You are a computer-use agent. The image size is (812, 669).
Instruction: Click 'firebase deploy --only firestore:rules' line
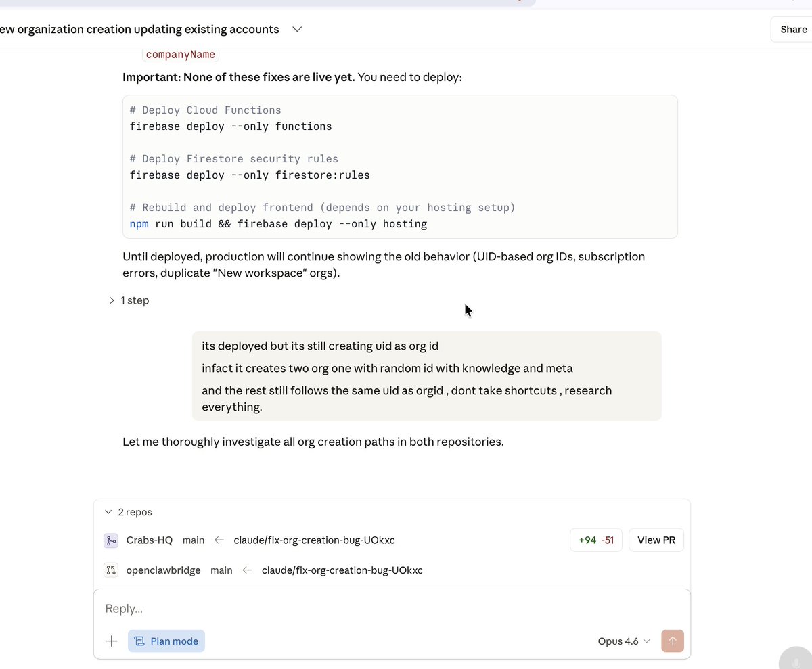click(250, 175)
